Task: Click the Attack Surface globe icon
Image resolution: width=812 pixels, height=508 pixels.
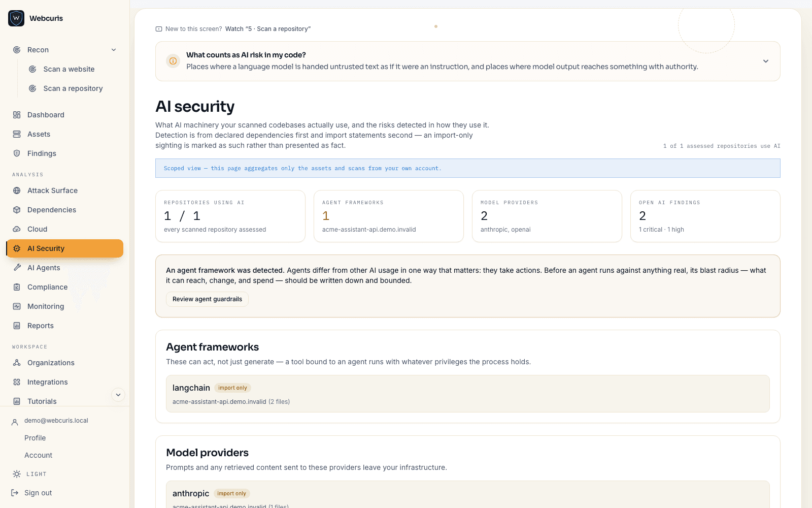Action: click(x=17, y=190)
